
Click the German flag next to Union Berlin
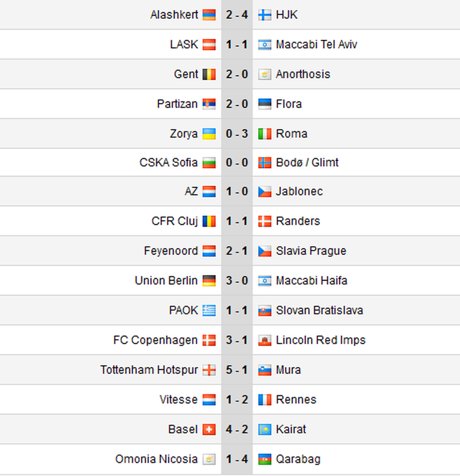point(209,281)
